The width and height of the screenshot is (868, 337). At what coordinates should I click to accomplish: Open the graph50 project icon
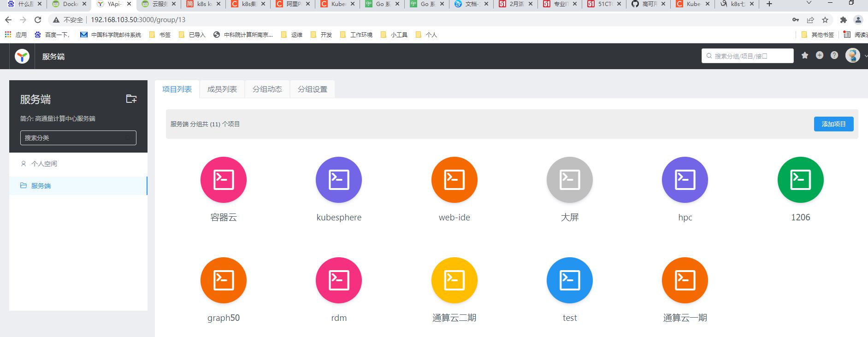click(x=224, y=280)
